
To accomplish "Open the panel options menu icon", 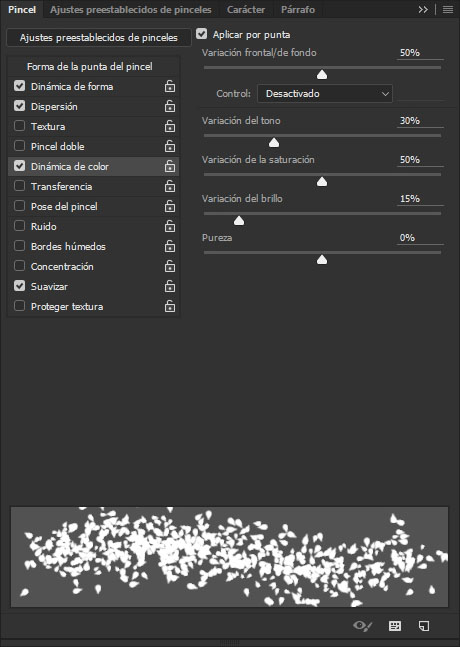I will click(448, 9).
